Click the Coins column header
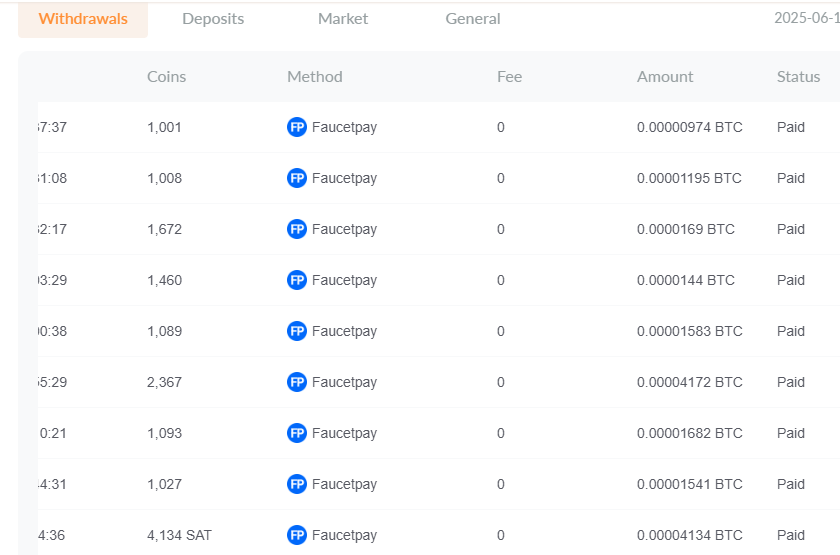The image size is (840, 555). 167,77
